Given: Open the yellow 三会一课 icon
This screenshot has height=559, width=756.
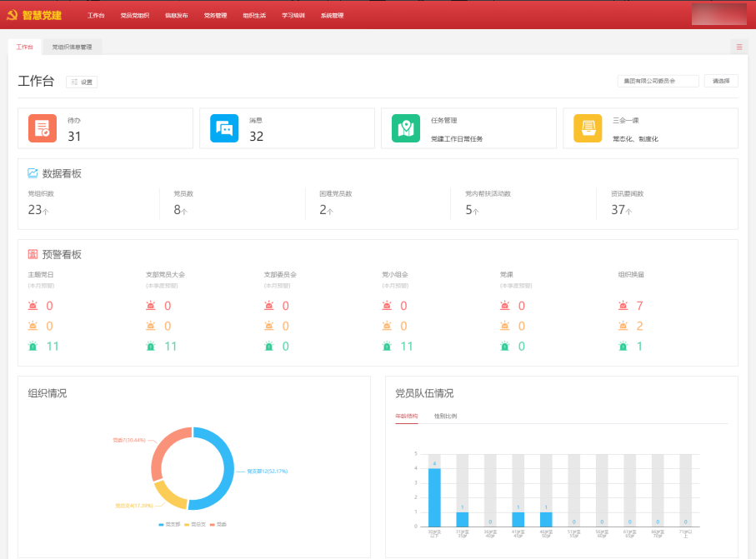Looking at the screenshot, I should 588,128.
